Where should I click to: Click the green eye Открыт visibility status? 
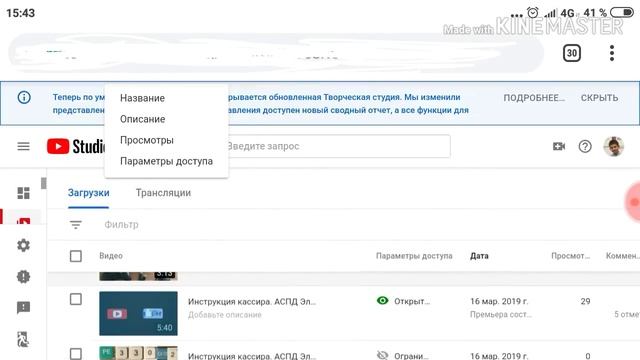403,301
